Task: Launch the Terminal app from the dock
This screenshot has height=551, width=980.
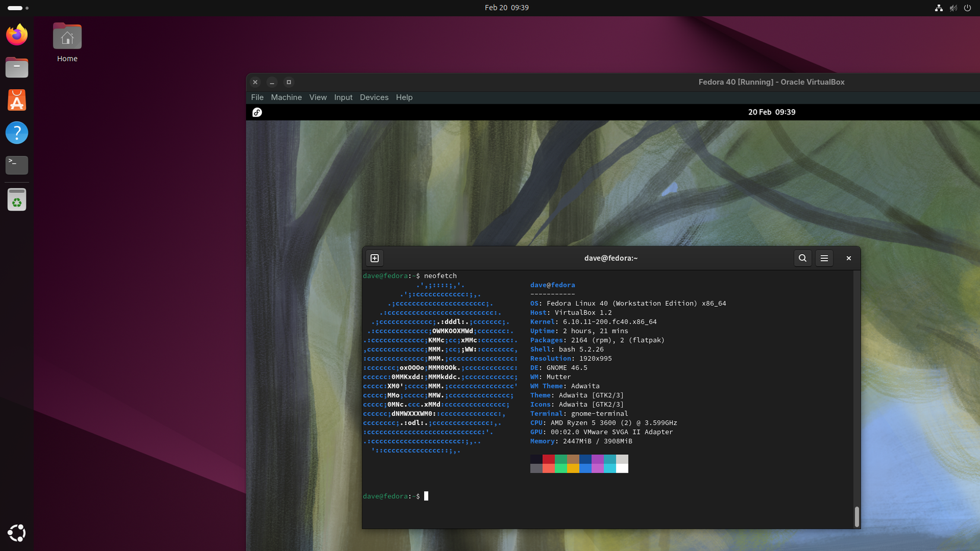Action: click(x=17, y=165)
